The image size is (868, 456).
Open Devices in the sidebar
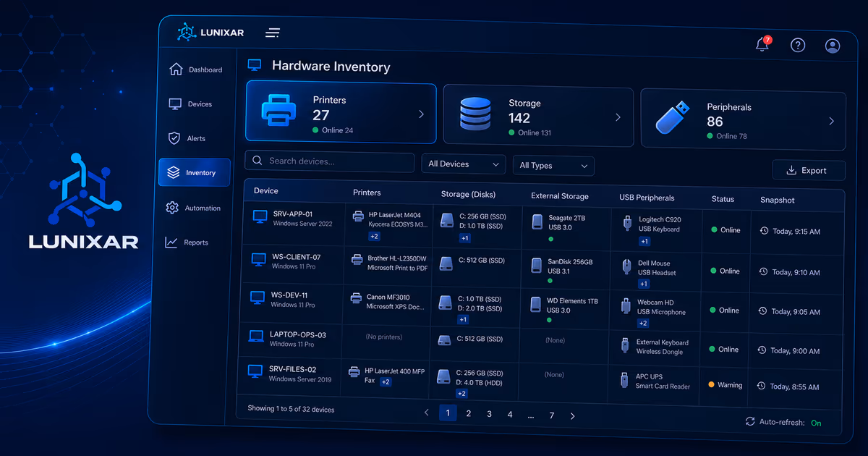[190, 104]
